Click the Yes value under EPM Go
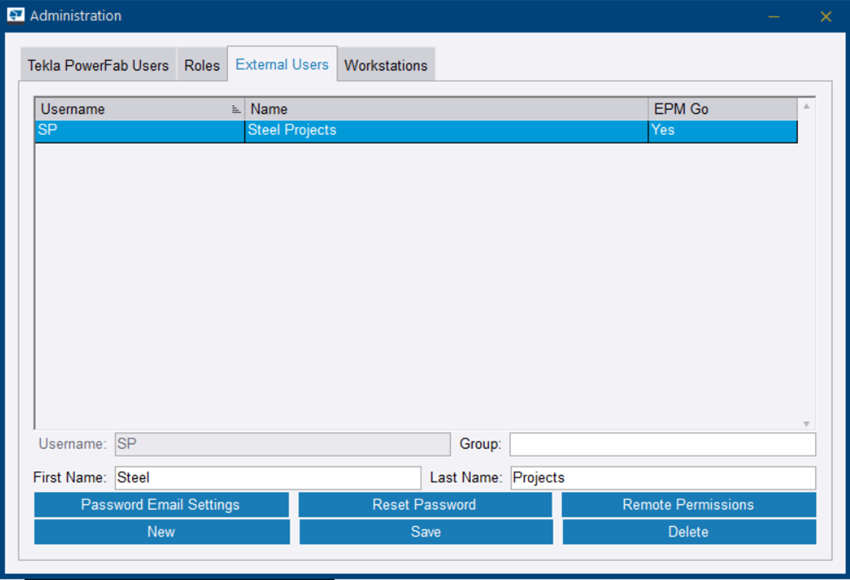Image resolution: width=850 pixels, height=580 pixels. 664,131
